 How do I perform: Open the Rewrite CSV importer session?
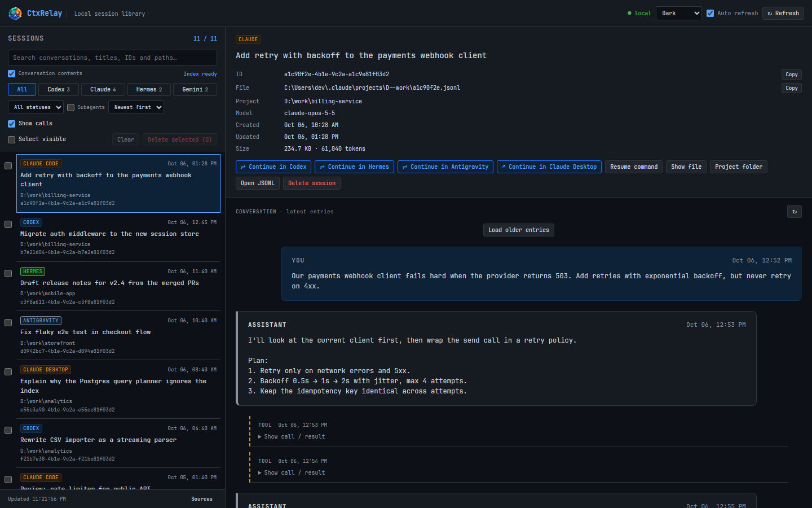[118, 443]
